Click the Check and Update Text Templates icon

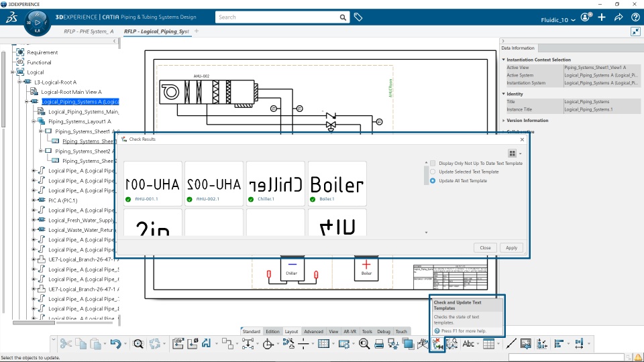pyautogui.click(x=437, y=344)
